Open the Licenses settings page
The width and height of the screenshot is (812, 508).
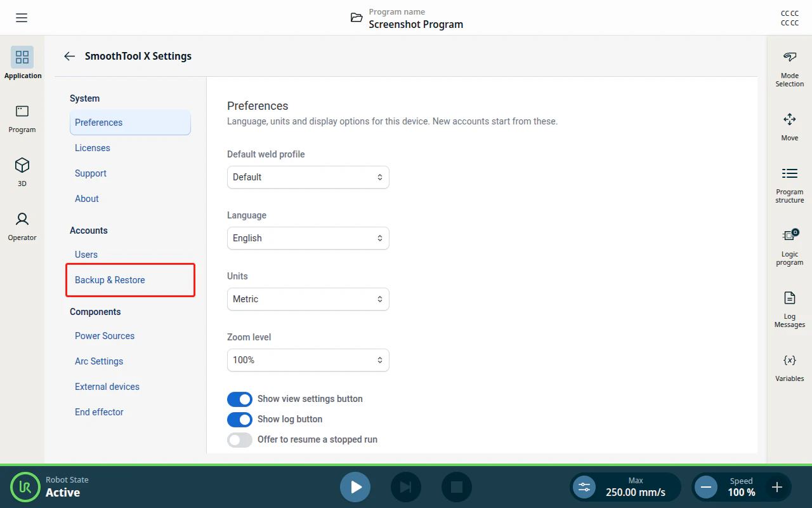[130, 148]
